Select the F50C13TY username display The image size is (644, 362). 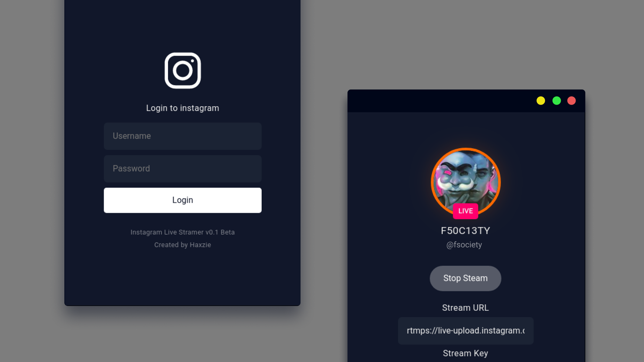tap(465, 230)
